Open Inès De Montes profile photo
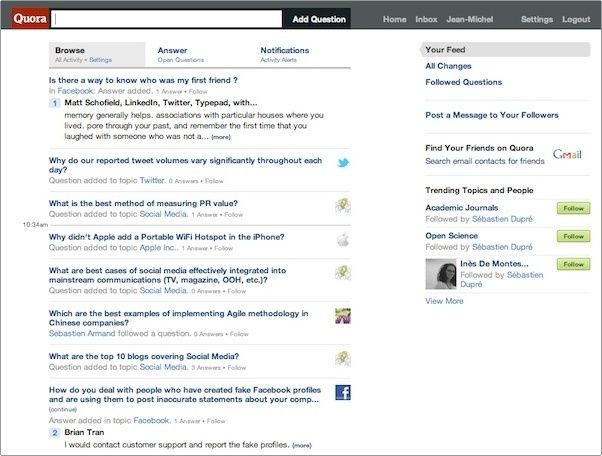Viewport: 602px width, 456px height. pos(441,274)
